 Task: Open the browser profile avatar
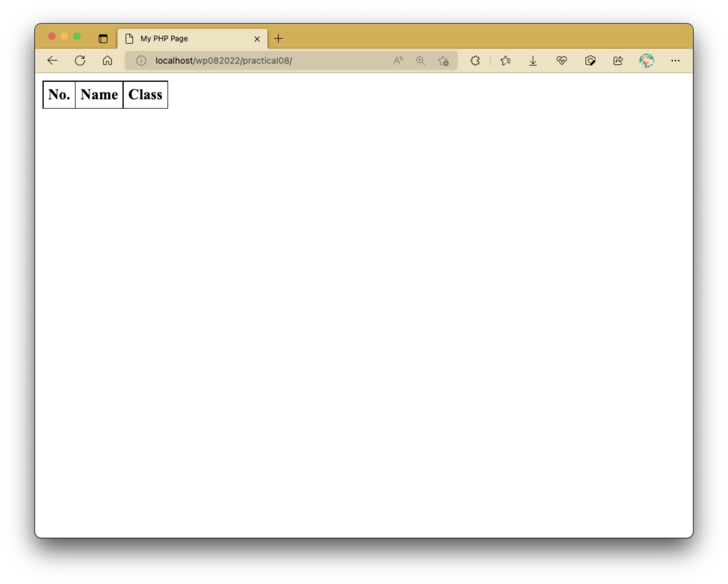click(647, 60)
